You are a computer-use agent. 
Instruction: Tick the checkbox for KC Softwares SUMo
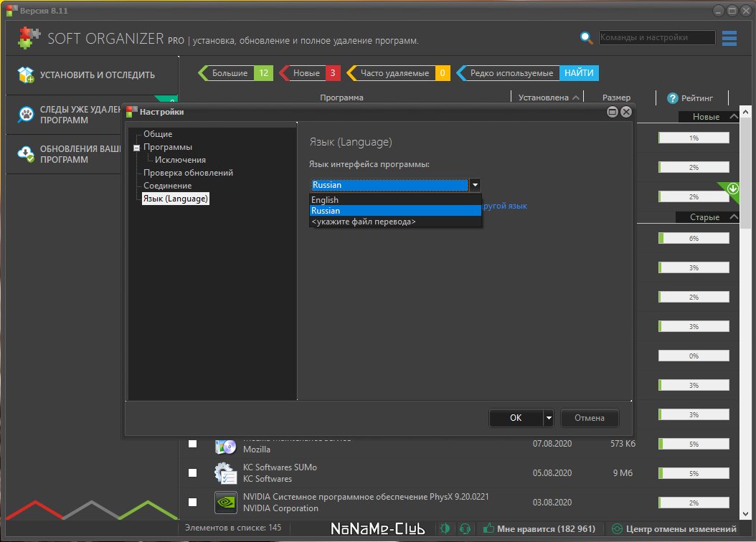[192, 473]
